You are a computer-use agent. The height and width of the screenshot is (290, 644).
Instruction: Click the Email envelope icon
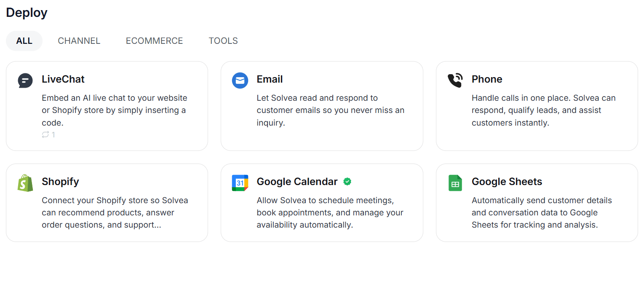240,81
